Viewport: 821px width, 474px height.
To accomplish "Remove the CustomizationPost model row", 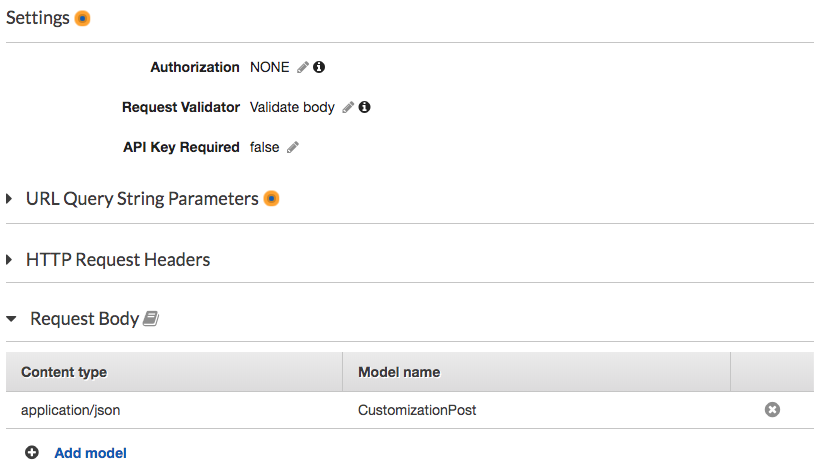I will [x=772, y=410].
